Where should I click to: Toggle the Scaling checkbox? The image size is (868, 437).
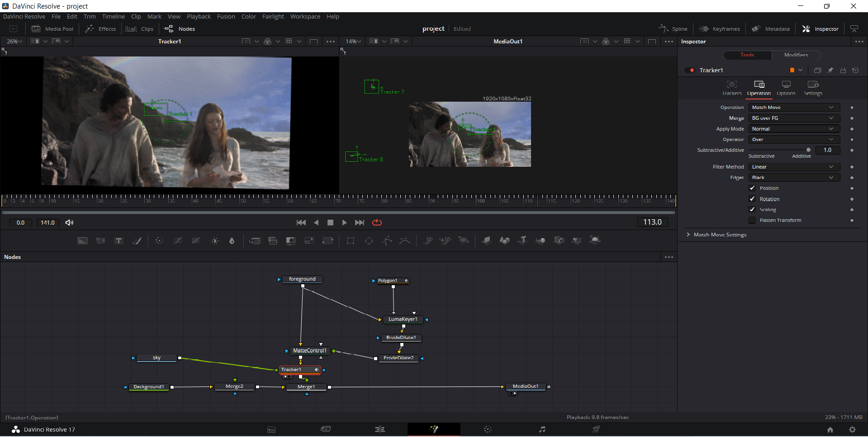click(752, 210)
